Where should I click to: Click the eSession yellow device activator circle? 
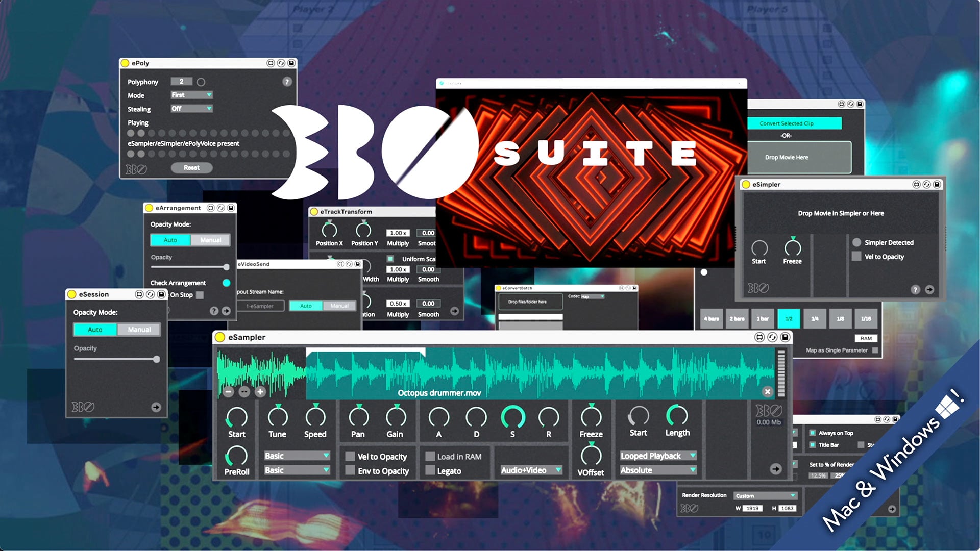click(x=72, y=294)
